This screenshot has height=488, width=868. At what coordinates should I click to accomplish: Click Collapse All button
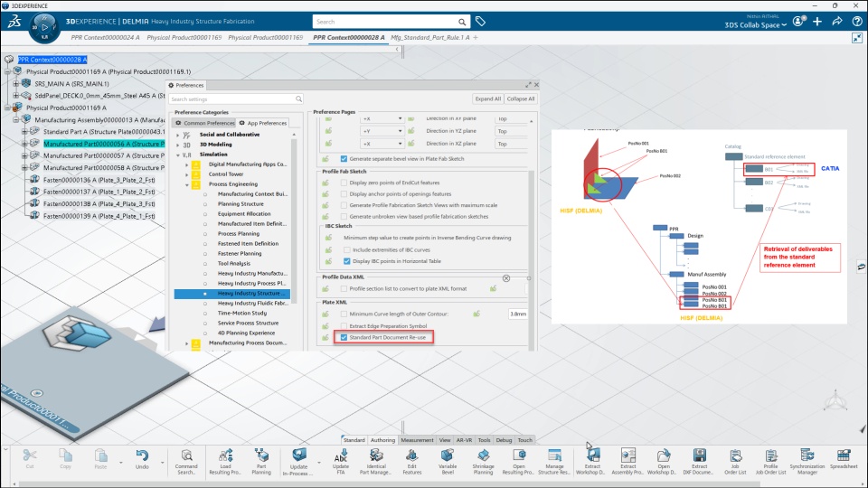pyautogui.click(x=521, y=99)
